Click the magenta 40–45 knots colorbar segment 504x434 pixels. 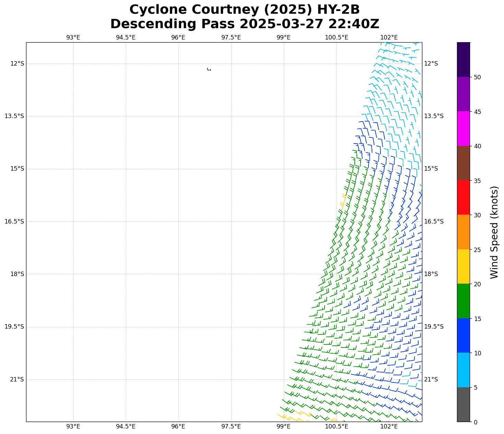(463, 128)
